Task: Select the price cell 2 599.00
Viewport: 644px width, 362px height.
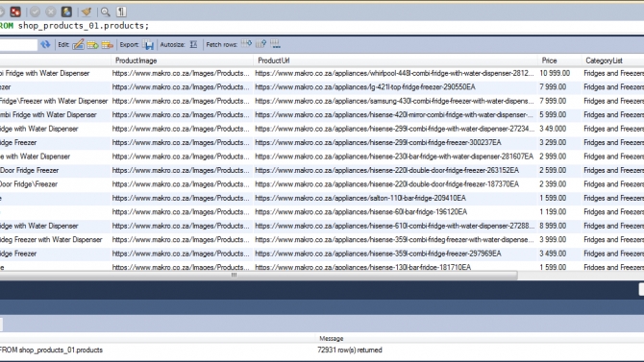Action: point(559,170)
